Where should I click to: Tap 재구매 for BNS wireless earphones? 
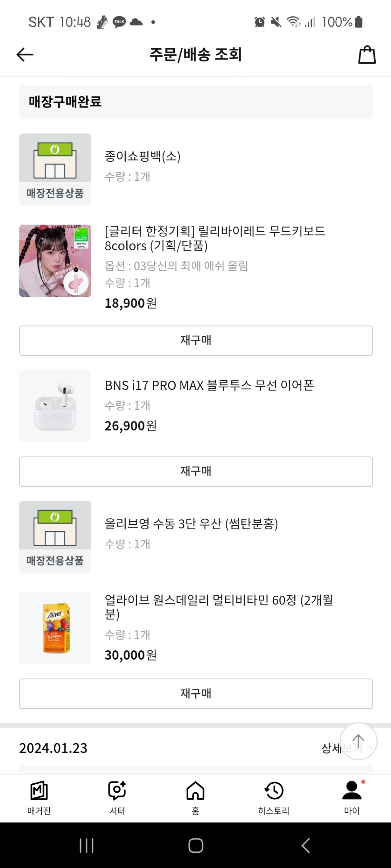(196, 471)
